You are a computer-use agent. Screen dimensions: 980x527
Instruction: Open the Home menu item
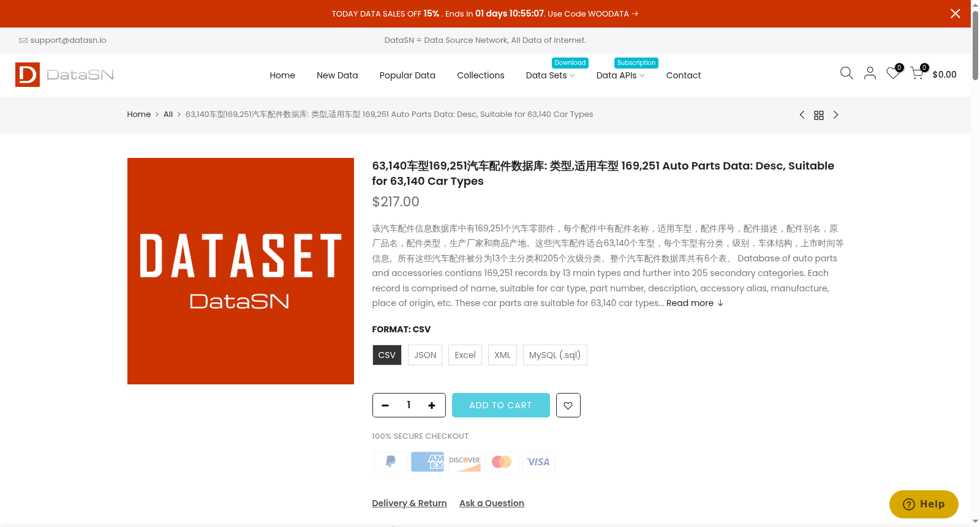(x=282, y=75)
